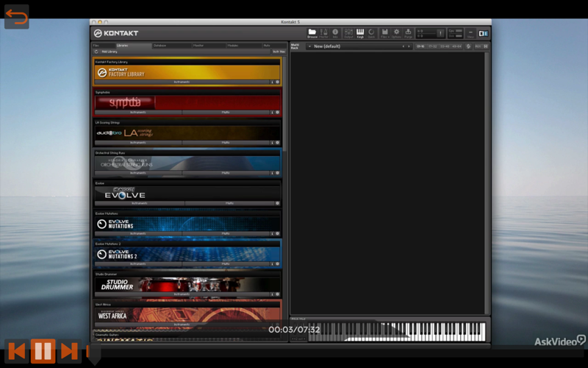This screenshot has width=588, height=368.
Task: Toggle the Aux sends view
Action: pyautogui.click(x=478, y=46)
